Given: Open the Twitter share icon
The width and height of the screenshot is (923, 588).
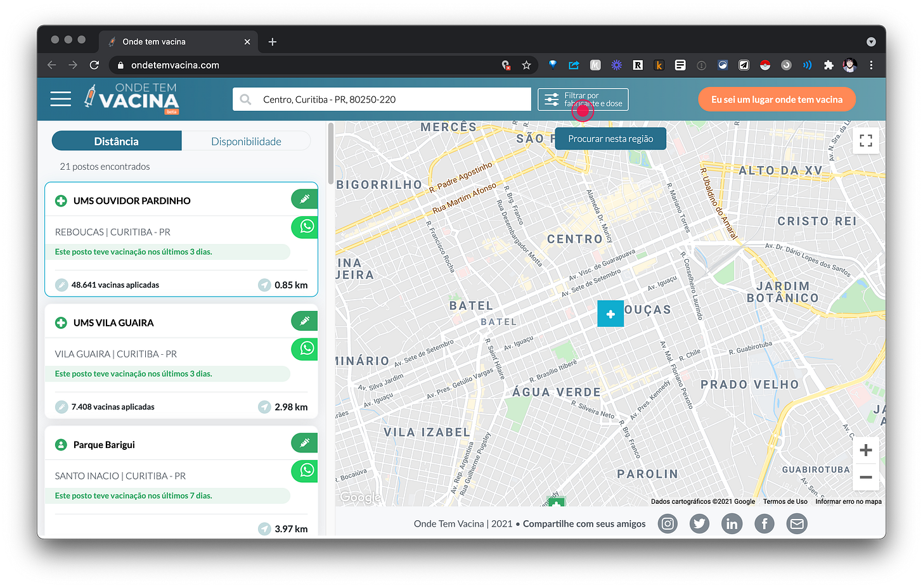Looking at the screenshot, I should [699, 523].
